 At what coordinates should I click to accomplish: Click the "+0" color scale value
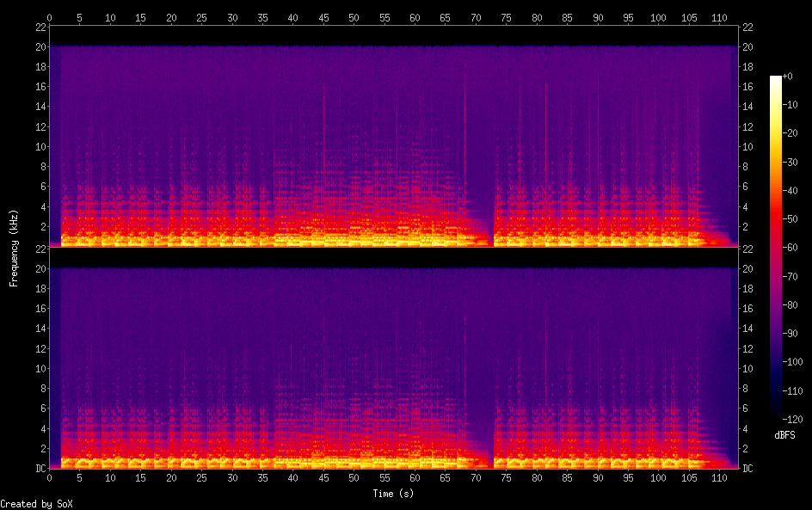(787, 76)
